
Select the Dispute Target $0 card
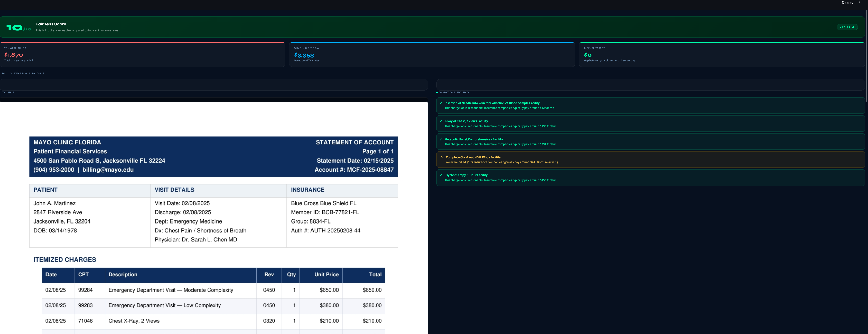(x=721, y=55)
